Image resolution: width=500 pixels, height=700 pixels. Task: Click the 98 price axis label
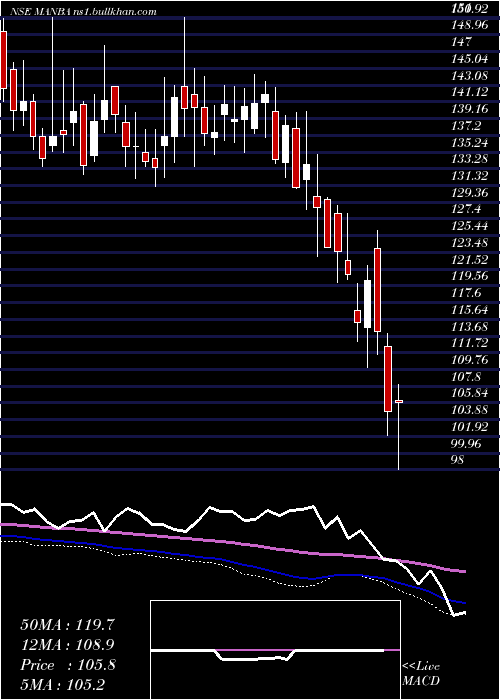[458, 460]
